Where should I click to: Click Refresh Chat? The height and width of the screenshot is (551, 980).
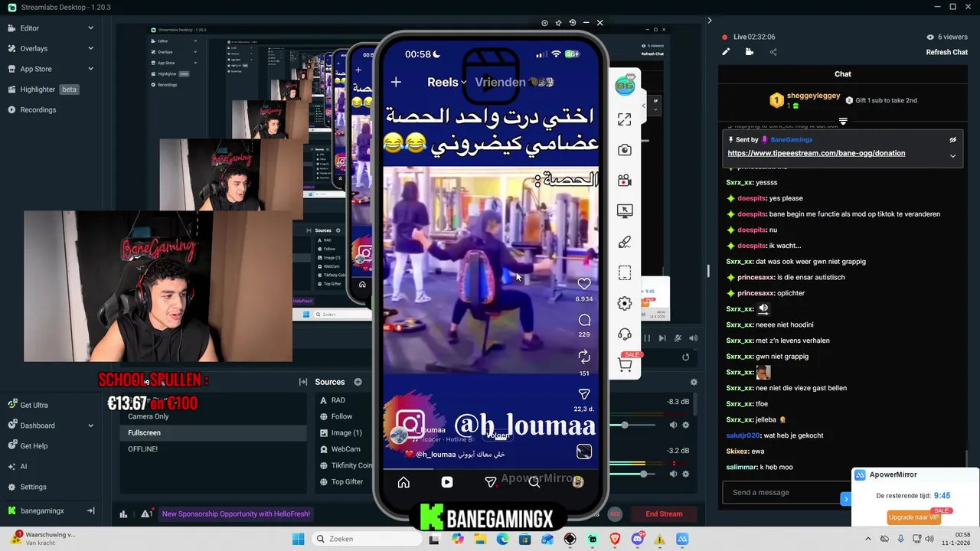click(x=947, y=52)
